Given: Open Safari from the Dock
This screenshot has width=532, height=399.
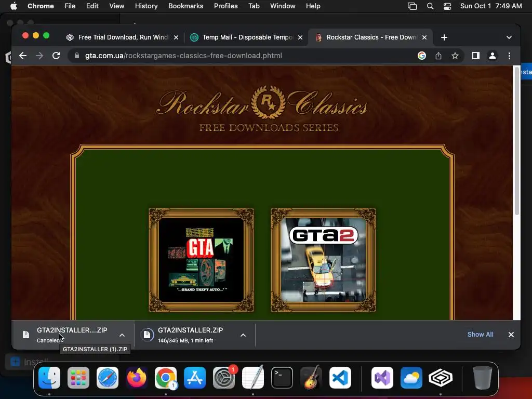Looking at the screenshot, I should tap(108, 378).
